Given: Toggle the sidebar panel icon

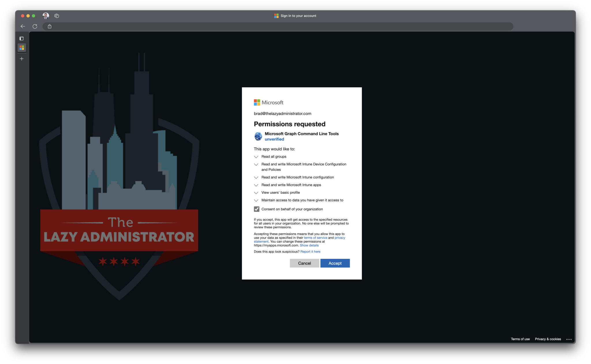Looking at the screenshot, I should coord(22,38).
